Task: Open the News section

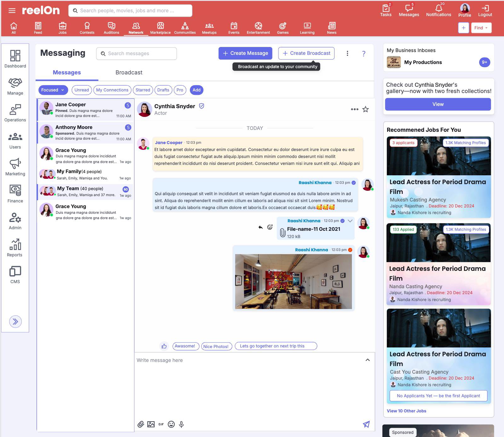Action: 332,28
